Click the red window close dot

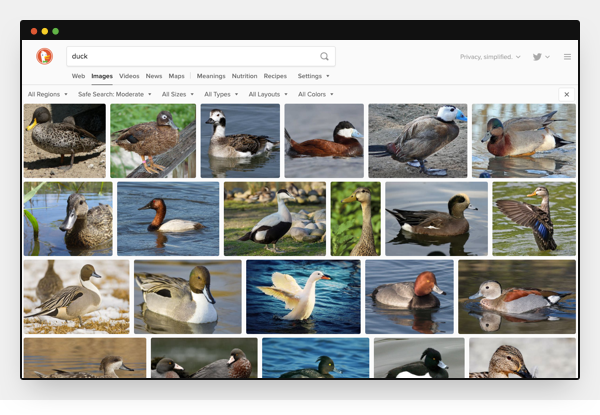point(34,31)
